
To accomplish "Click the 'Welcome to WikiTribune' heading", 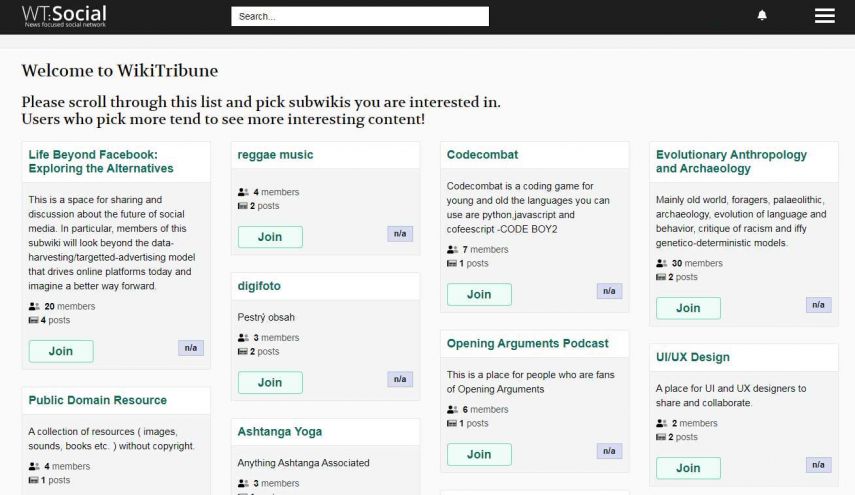I will tap(120, 71).
